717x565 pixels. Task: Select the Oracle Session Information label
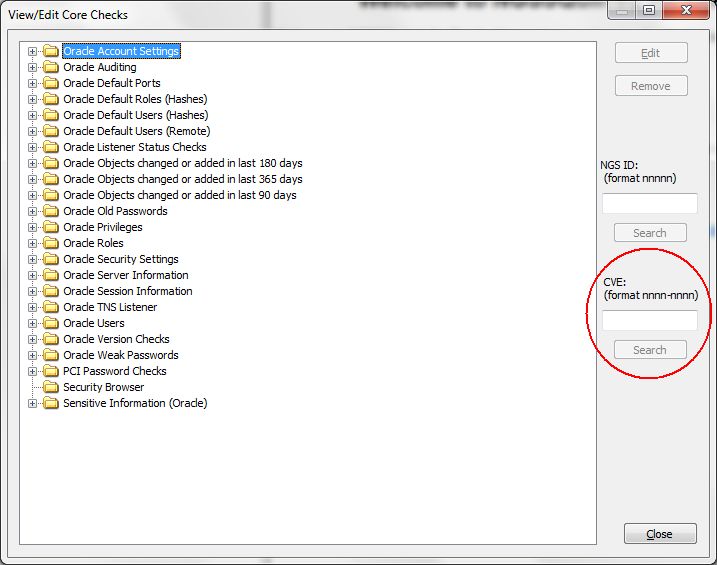[128, 291]
